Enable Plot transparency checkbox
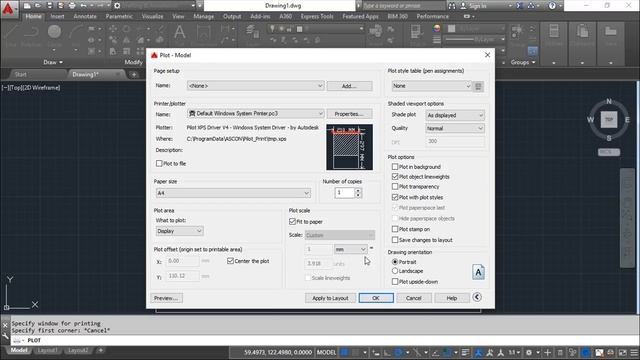This screenshot has width=640, height=360. (395, 187)
